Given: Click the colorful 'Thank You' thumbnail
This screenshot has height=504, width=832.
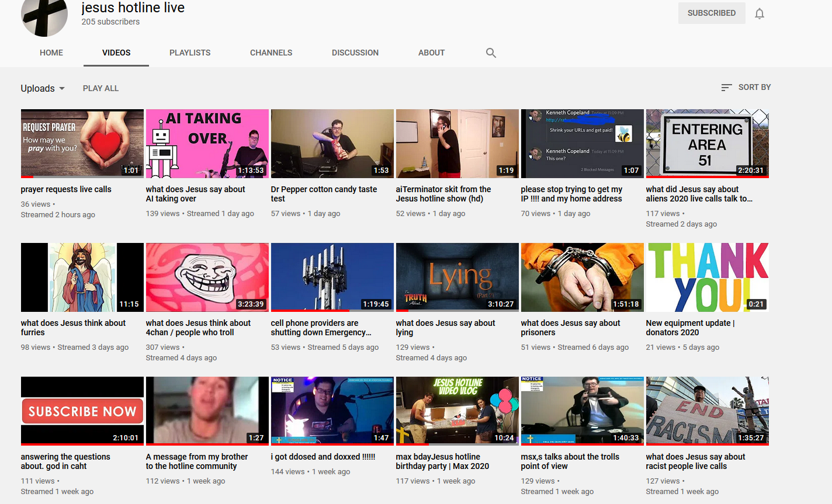Looking at the screenshot, I should (708, 277).
